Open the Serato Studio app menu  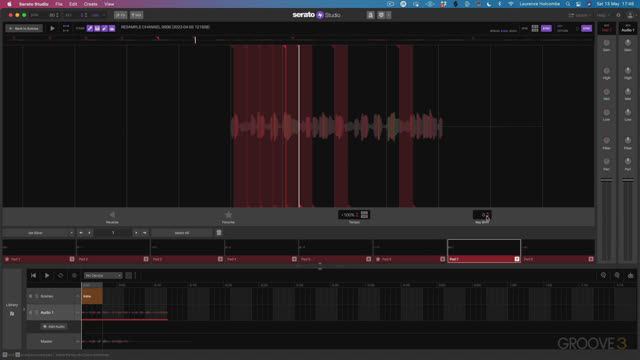[33, 4]
